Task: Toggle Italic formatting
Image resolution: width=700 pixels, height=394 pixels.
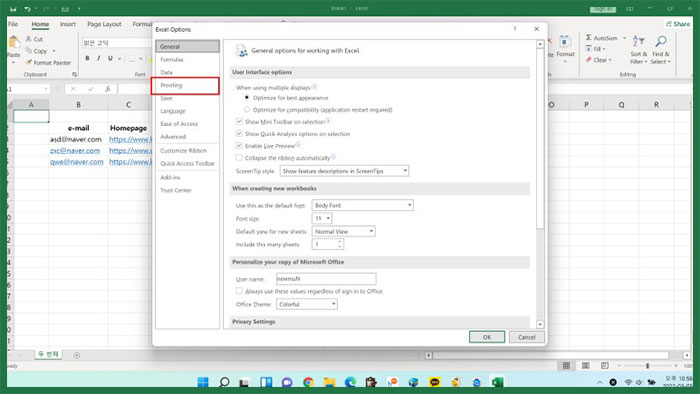Action: 99,58
